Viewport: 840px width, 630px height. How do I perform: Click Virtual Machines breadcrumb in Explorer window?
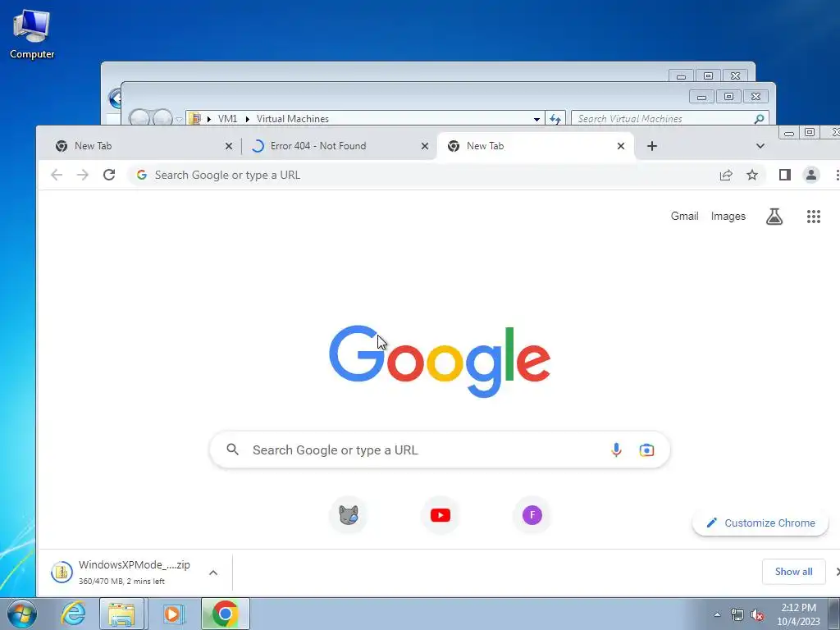coord(293,118)
